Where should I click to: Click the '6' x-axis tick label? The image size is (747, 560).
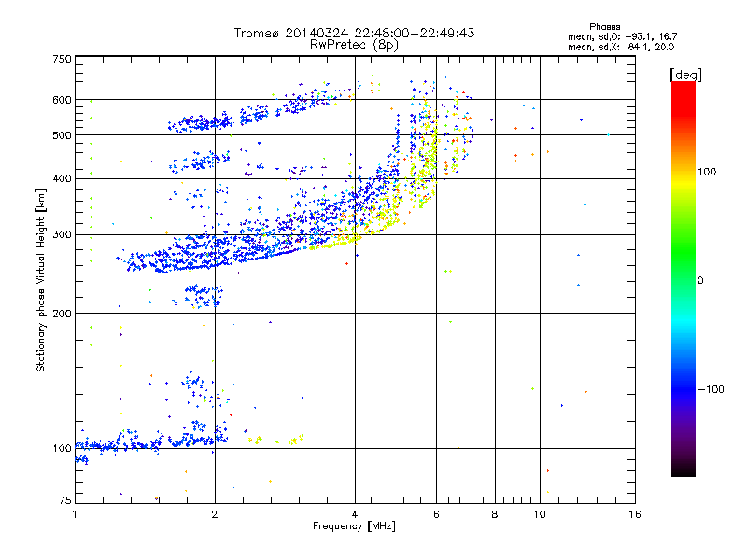click(x=436, y=514)
